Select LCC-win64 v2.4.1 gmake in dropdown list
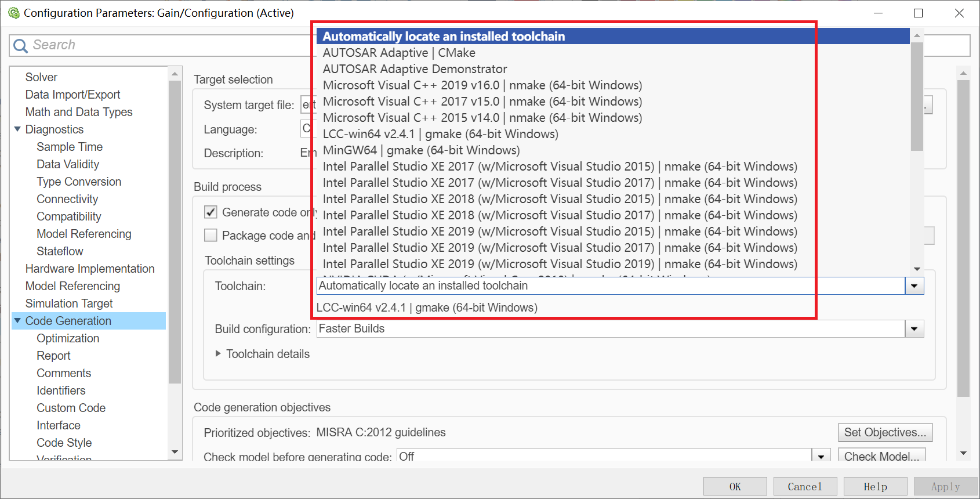Viewport: 980px width, 499px height. (613, 134)
